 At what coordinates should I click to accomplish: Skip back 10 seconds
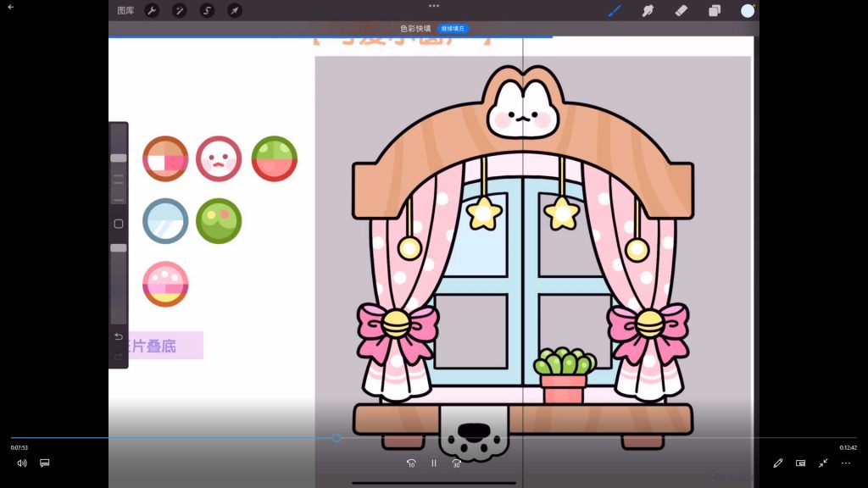[x=411, y=463]
